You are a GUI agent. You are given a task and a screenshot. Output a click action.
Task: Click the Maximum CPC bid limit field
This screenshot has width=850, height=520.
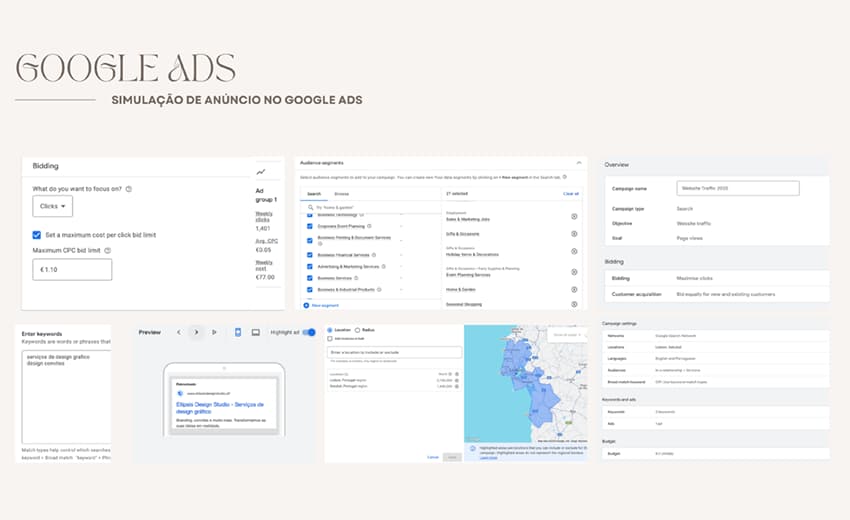pos(72,269)
